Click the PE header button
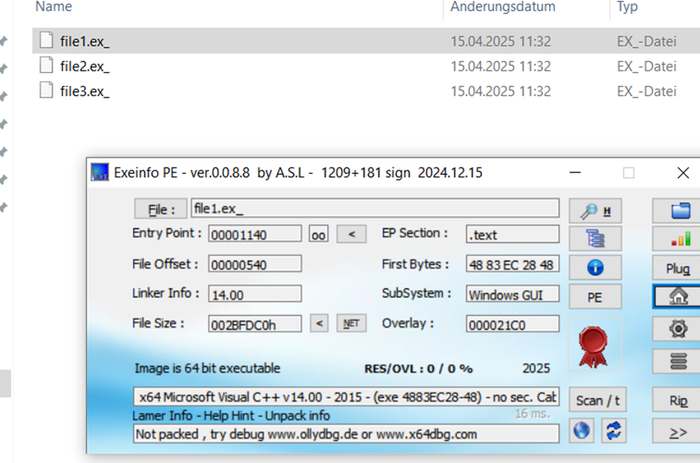This screenshot has width=700, height=463. point(595,297)
